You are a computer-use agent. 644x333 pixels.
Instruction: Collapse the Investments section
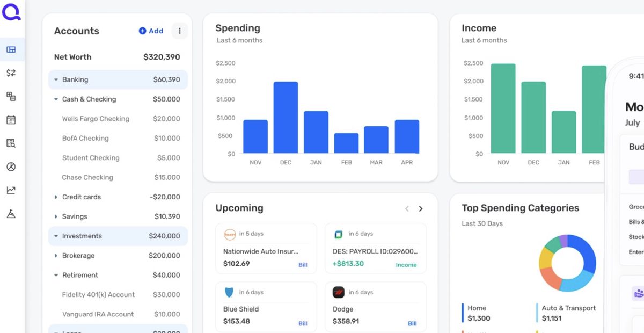56,236
